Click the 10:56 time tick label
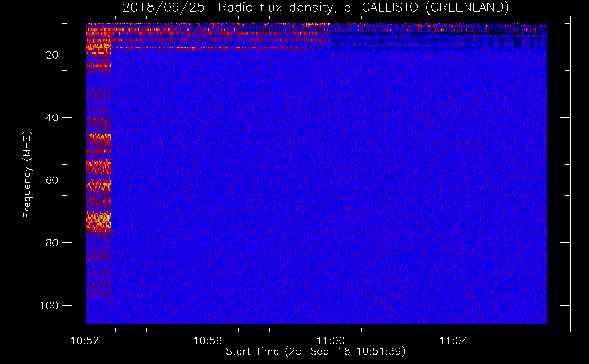This screenshot has height=364, width=589. [207, 341]
